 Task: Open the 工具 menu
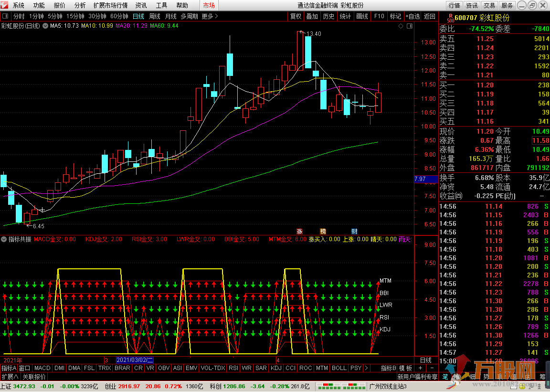pos(162,5)
